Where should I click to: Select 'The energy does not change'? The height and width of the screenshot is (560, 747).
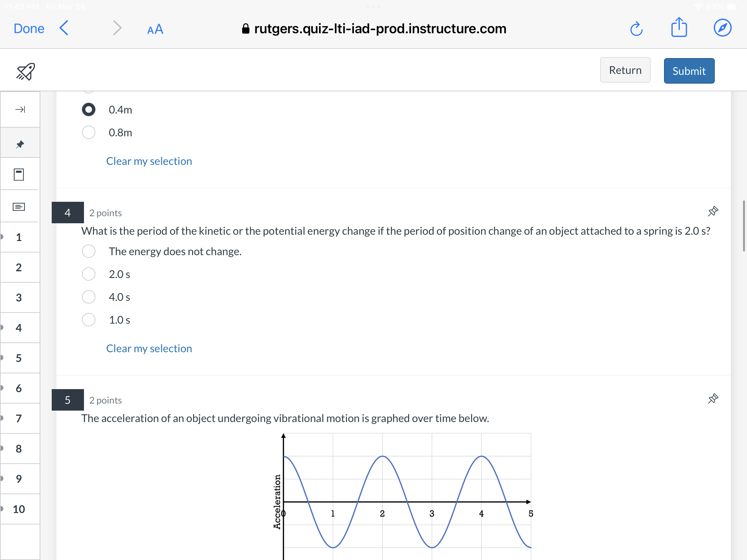(88, 251)
